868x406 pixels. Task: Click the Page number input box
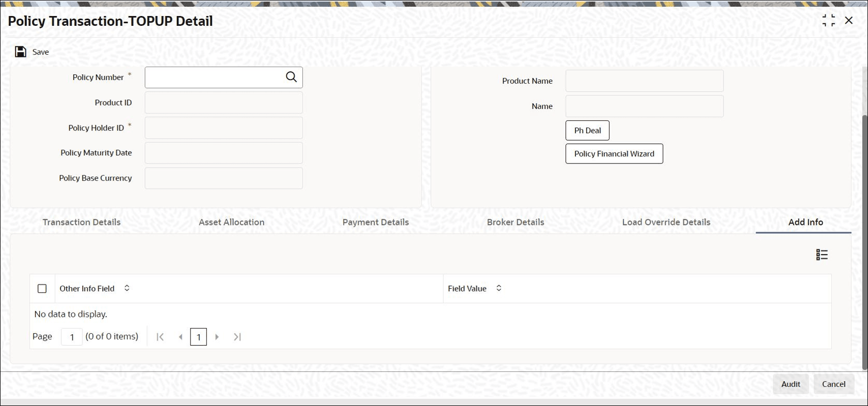coord(72,337)
